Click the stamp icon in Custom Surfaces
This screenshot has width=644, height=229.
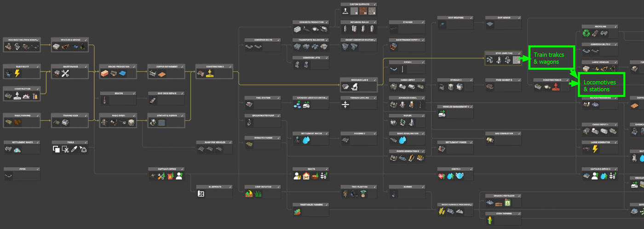pyautogui.click(x=345, y=11)
